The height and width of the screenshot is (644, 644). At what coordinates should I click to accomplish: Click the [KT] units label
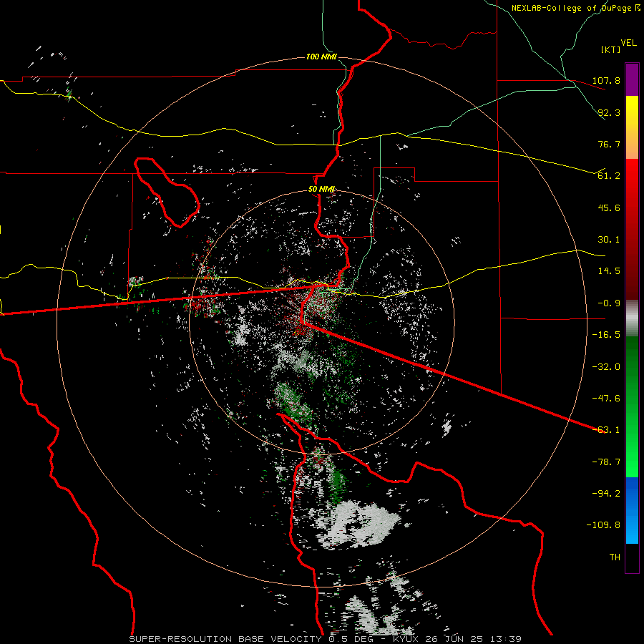point(611,49)
